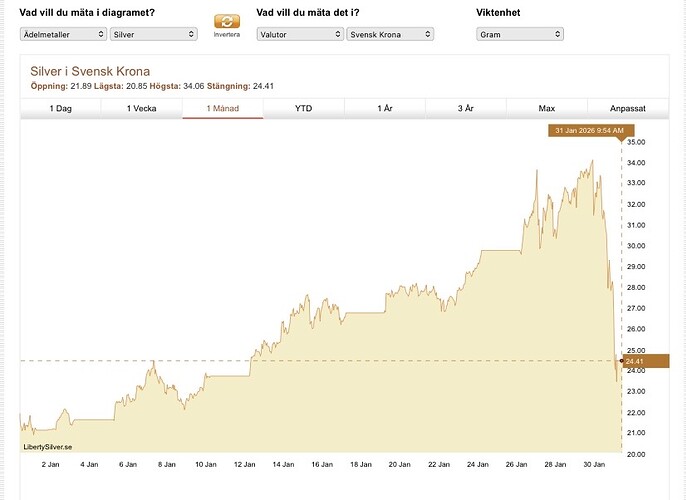The image size is (686, 500).
Task: Open the Anpassat custom range tab
Action: click(628, 108)
